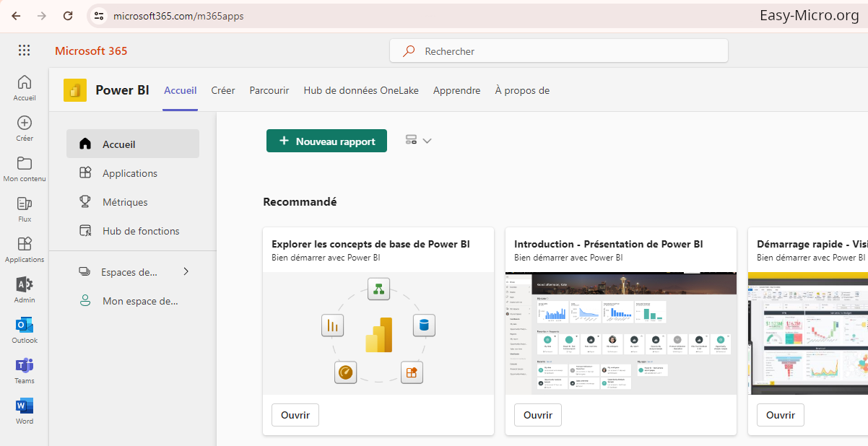This screenshot has width=868, height=446.
Task: Open the Apprendre tab
Action: (456, 91)
